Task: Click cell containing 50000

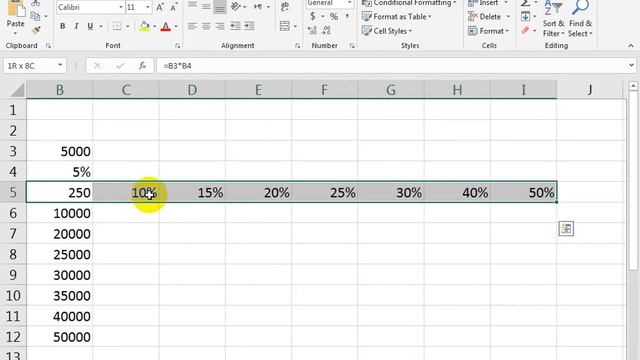Action: 60,337
